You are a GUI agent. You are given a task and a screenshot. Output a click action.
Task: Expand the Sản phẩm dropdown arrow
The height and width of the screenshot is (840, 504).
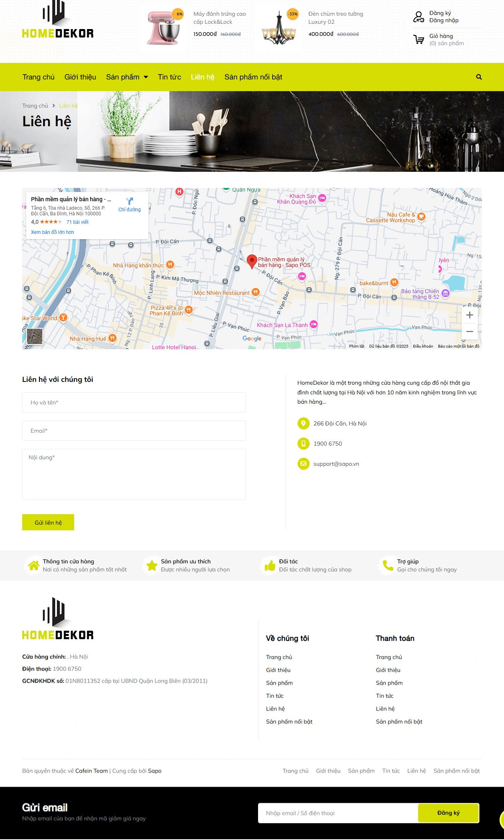tap(146, 77)
